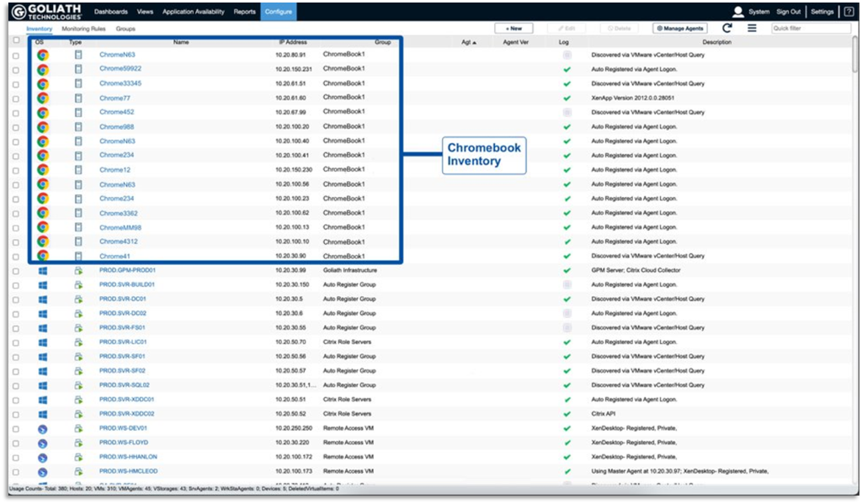Click the device type icon for Chrome4312
The height and width of the screenshot is (504, 862).
point(78,241)
